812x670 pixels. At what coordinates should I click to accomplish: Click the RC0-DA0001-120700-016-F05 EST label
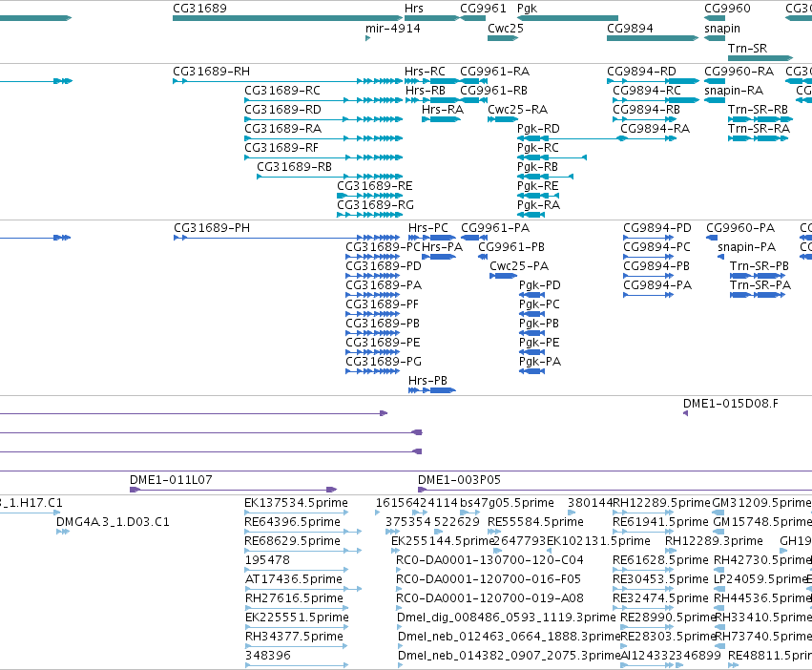point(489,580)
